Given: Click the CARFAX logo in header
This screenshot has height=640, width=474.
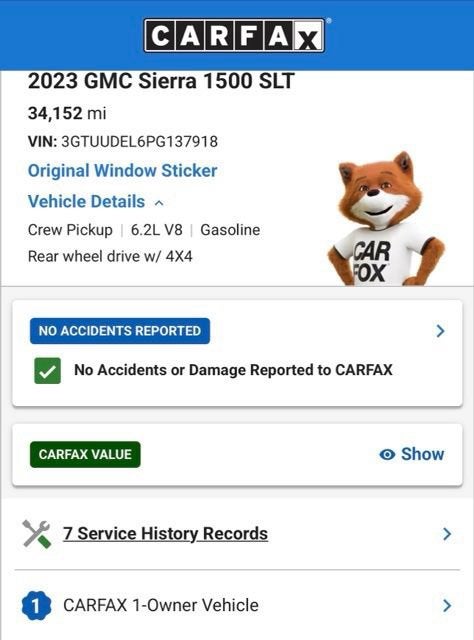Looking at the screenshot, I should tap(234, 36).
